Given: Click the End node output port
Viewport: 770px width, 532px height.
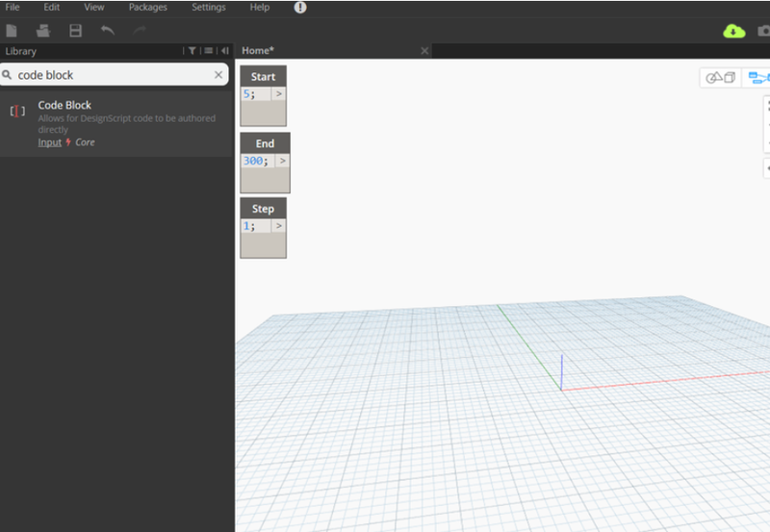Looking at the screenshot, I should click(282, 161).
